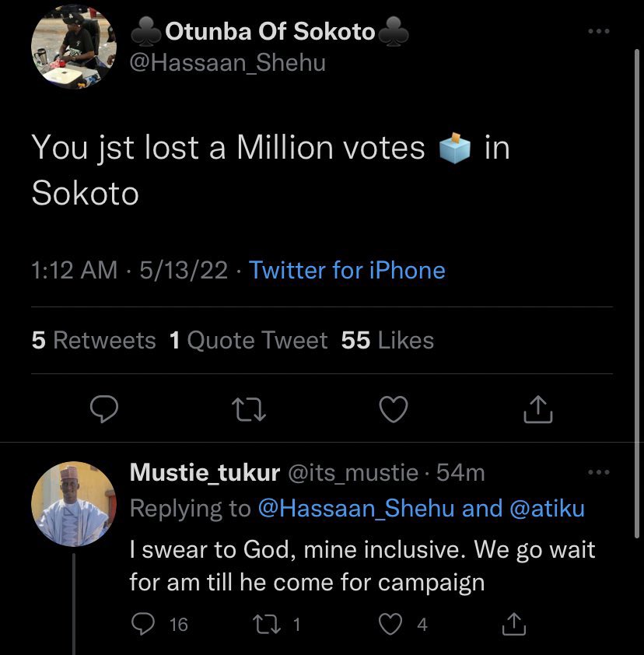Image resolution: width=644 pixels, height=655 pixels.
Task: Open more options for the main tweet
Action: point(598,31)
